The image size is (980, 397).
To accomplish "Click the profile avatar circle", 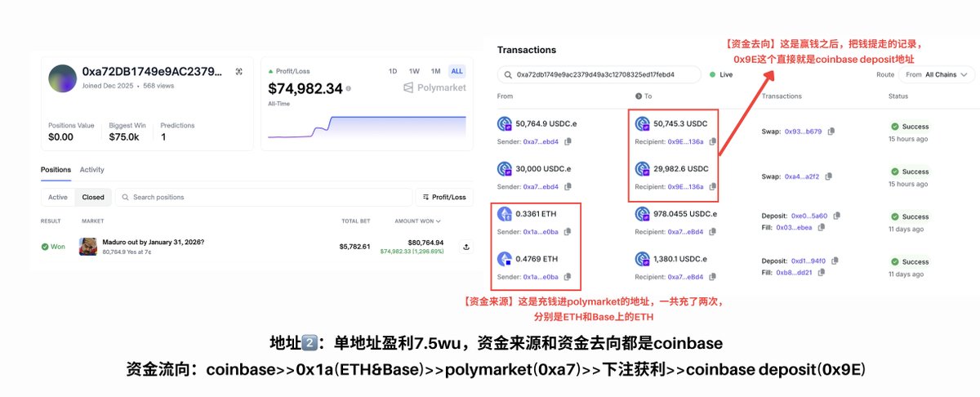I will [63, 78].
